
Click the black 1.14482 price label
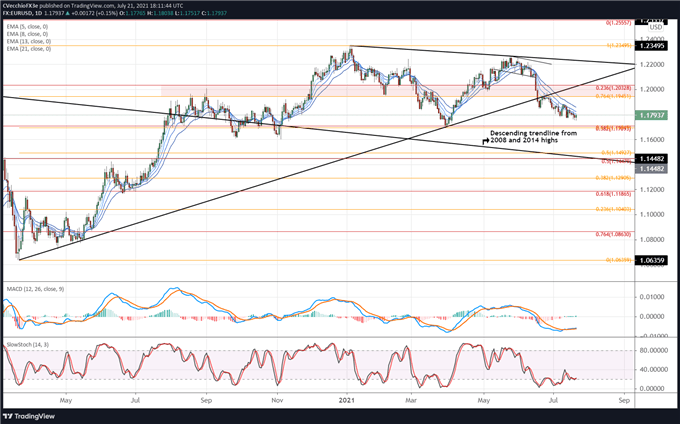[651, 159]
